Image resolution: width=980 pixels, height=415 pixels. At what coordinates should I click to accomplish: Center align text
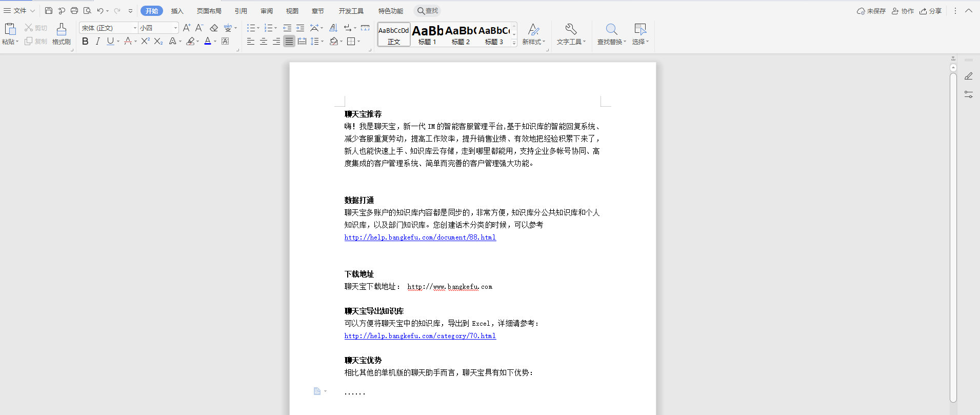point(264,41)
